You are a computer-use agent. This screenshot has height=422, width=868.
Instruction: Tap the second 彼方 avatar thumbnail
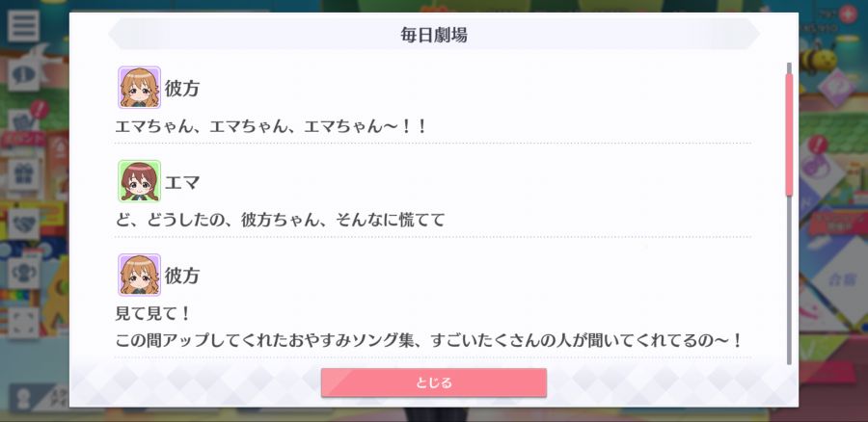click(x=139, y=275)
